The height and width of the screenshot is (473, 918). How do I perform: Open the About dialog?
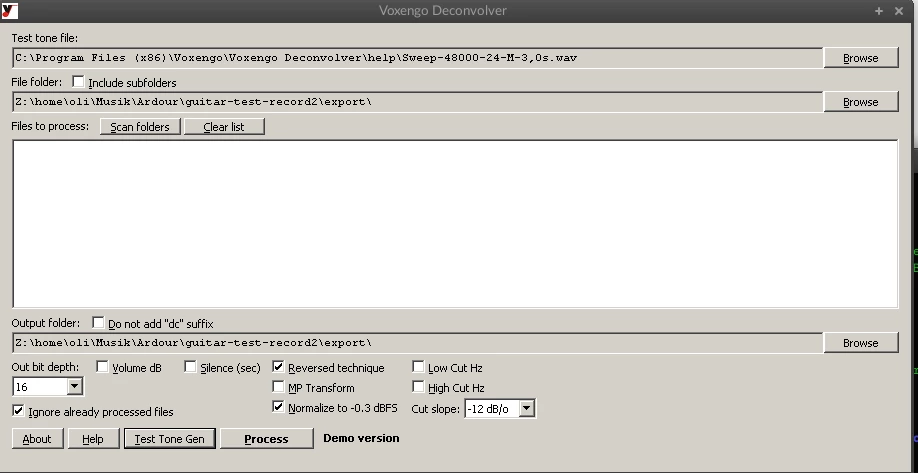[37, 439]
